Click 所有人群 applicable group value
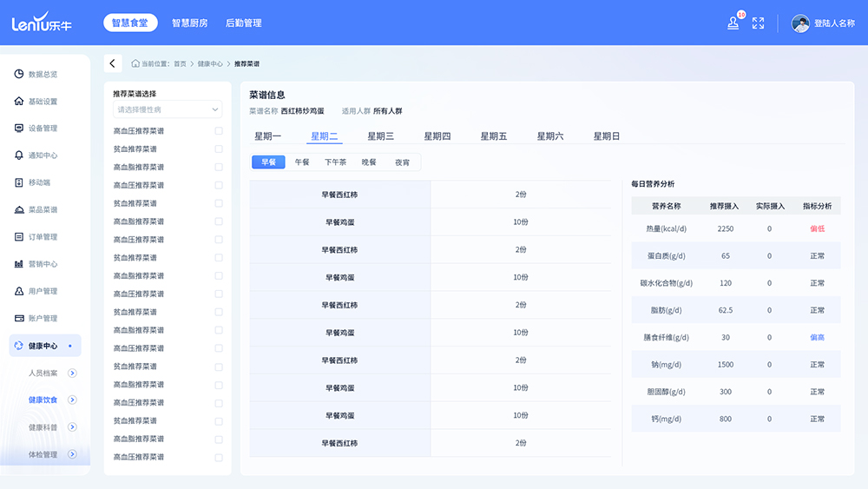868x489 pixels. [x=387, y=111]
